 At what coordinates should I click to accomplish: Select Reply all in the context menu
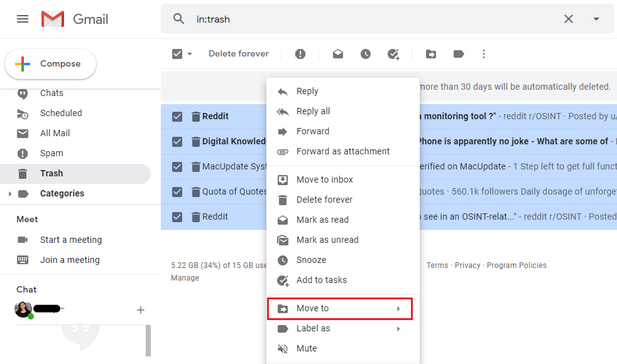[x=343, y=111]
